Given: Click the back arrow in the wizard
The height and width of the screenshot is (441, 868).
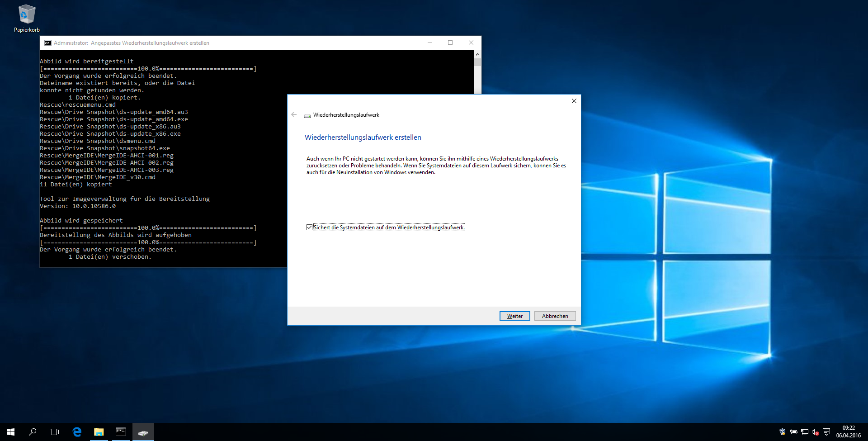Looking at the screenshot, I should point(294,115).
